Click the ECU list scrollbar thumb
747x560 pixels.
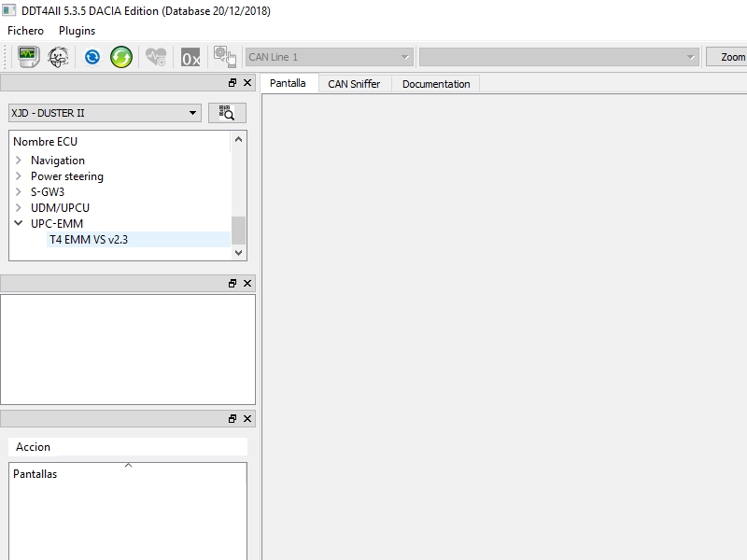coord(239,231)
